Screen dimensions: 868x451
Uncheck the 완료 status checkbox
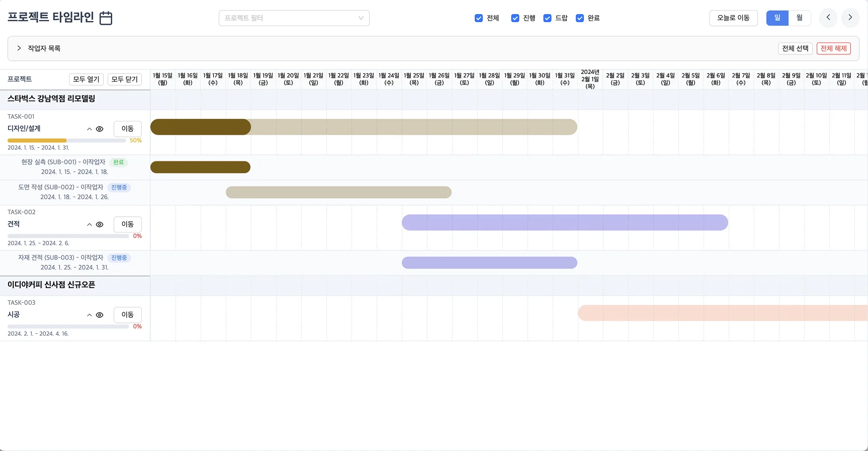(x=579, y=18)
